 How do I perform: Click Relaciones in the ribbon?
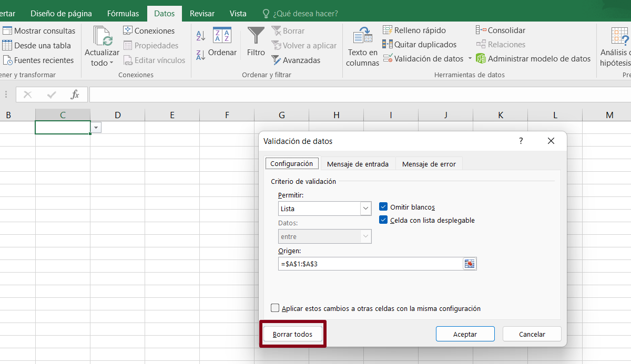click(501, 45)
